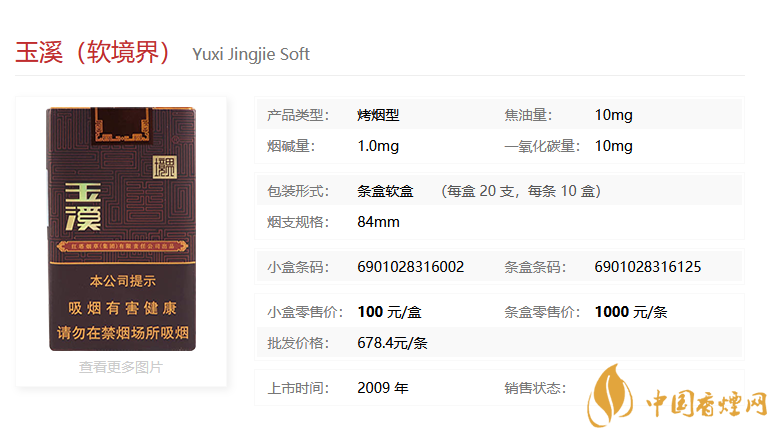Click the Yuxi Jingjie Soft English name

click(x=251, y=54)
